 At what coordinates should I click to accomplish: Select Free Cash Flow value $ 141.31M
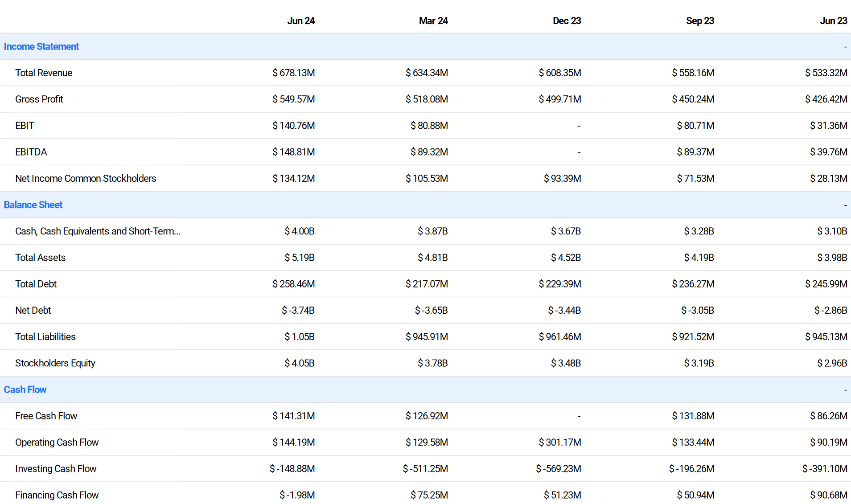pyautogui.click(x=294, y=416)
